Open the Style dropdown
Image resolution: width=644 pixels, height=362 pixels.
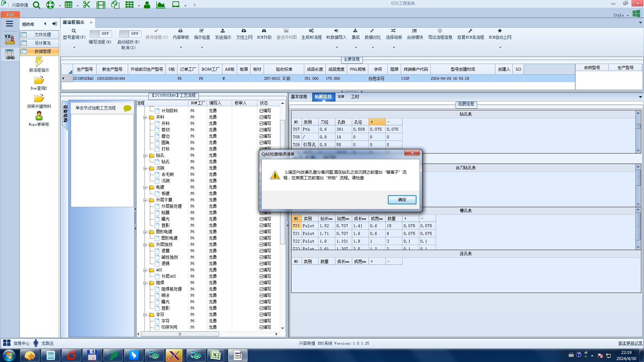point(621,15)
